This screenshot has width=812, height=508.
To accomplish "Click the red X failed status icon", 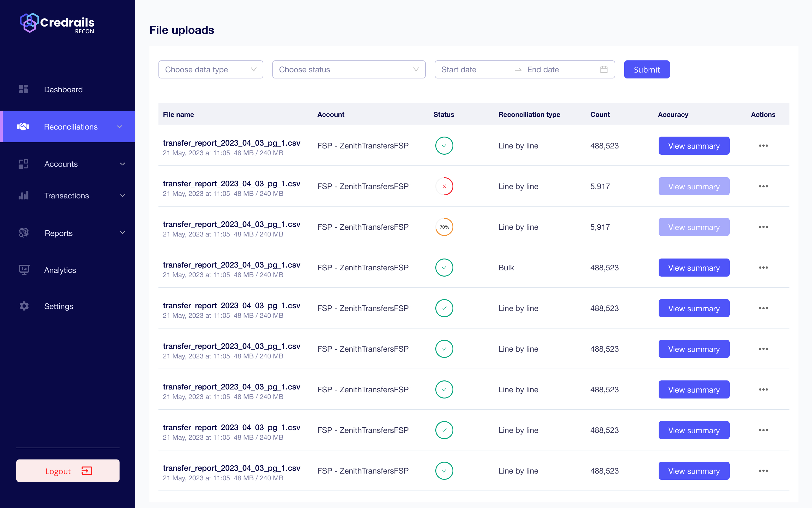I will point(444,186).
